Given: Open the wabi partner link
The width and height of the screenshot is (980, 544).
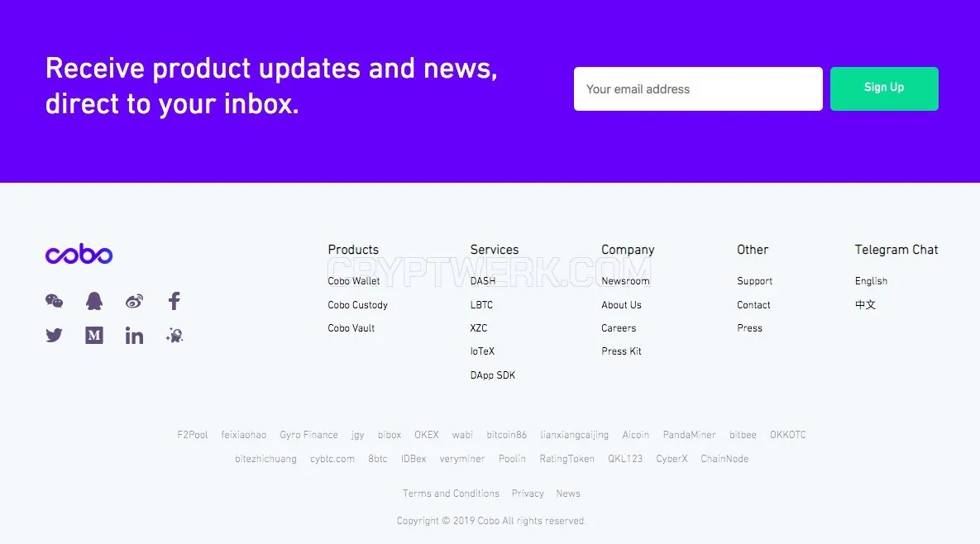Looking at the screenshot, I should [462, 435].
